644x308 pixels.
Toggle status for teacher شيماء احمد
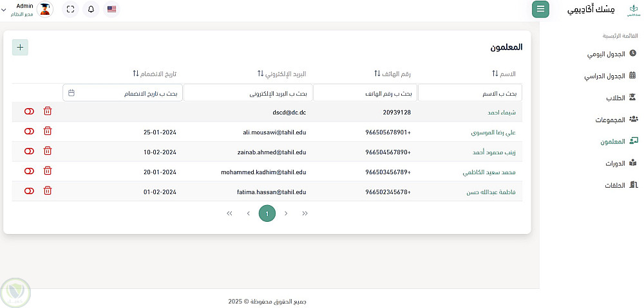click(29, 111)
